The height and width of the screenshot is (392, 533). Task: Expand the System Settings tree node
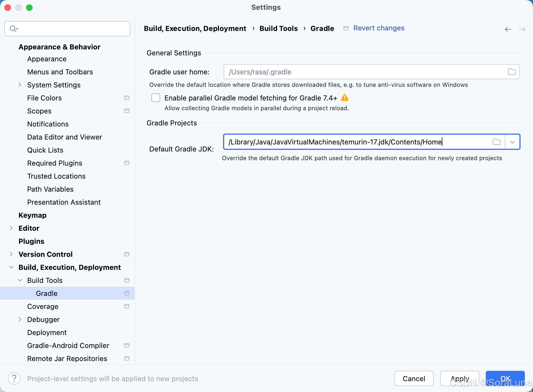click(x=20, y=85)
